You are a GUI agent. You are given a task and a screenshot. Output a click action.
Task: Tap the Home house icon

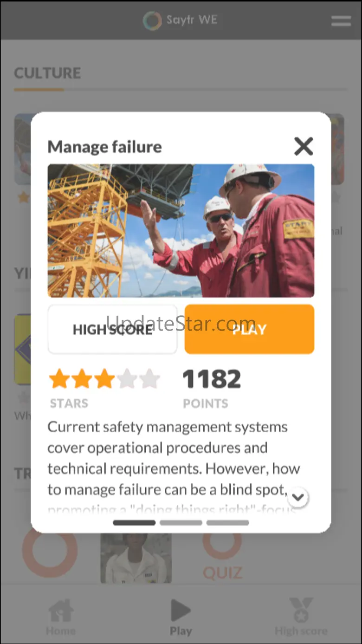(x=61, y=610)
